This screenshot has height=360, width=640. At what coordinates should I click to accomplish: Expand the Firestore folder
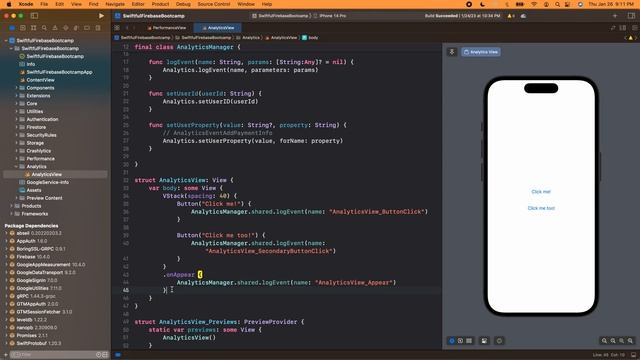point(17,127)
